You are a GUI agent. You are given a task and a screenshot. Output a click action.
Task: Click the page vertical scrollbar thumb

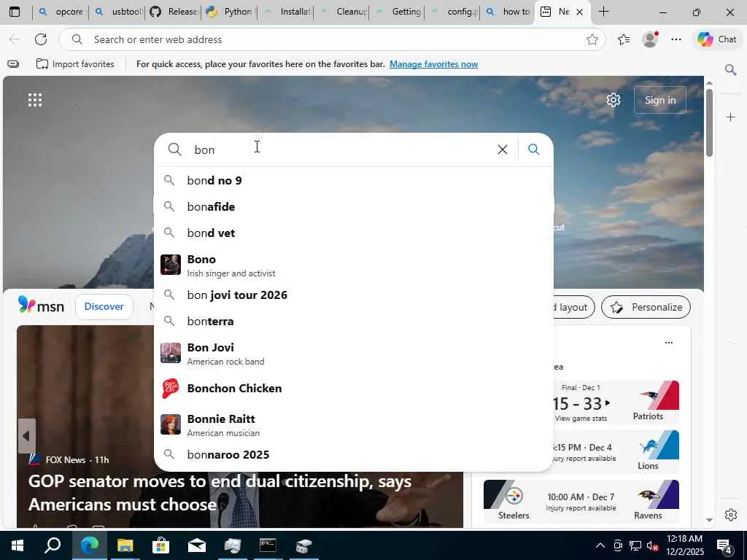pyautogui.click(x=709, y=122)
